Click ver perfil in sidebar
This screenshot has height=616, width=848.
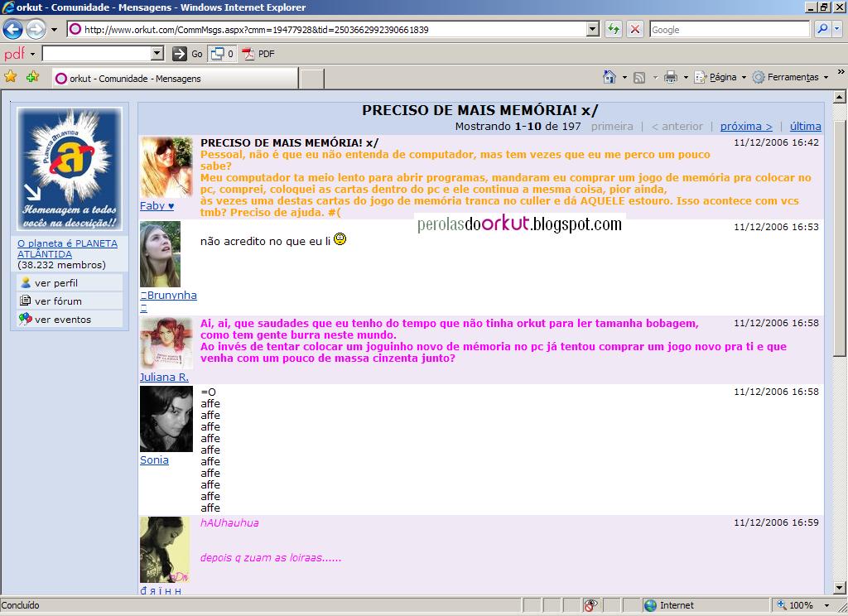[x=56, y=283]
